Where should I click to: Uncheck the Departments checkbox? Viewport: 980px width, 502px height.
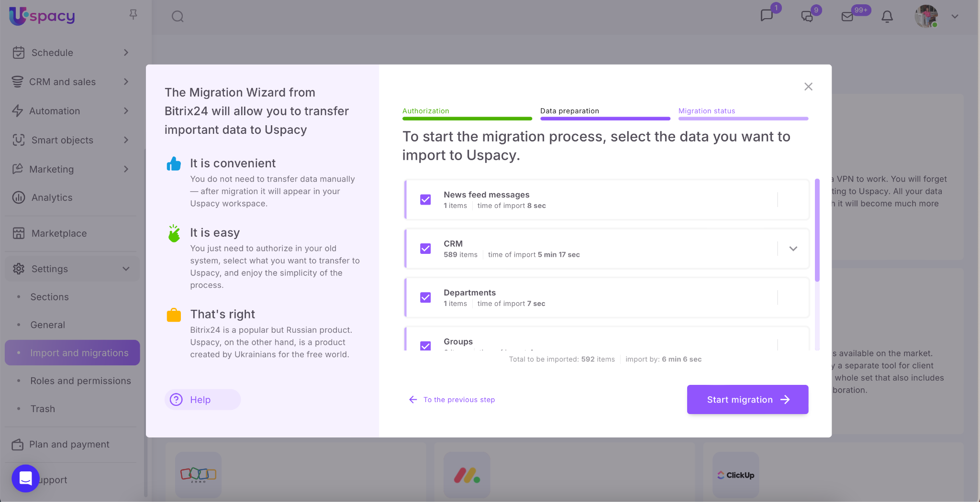[x=425, y=297]
